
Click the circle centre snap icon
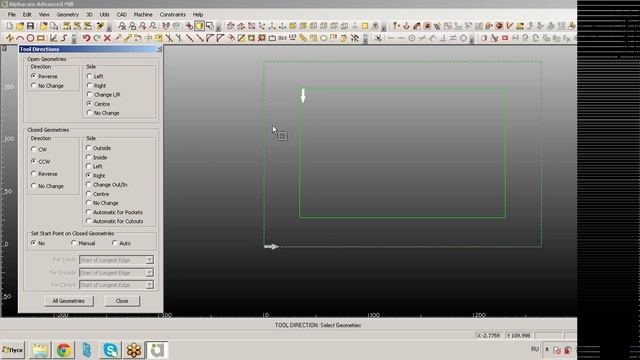(x=412, y=38)
